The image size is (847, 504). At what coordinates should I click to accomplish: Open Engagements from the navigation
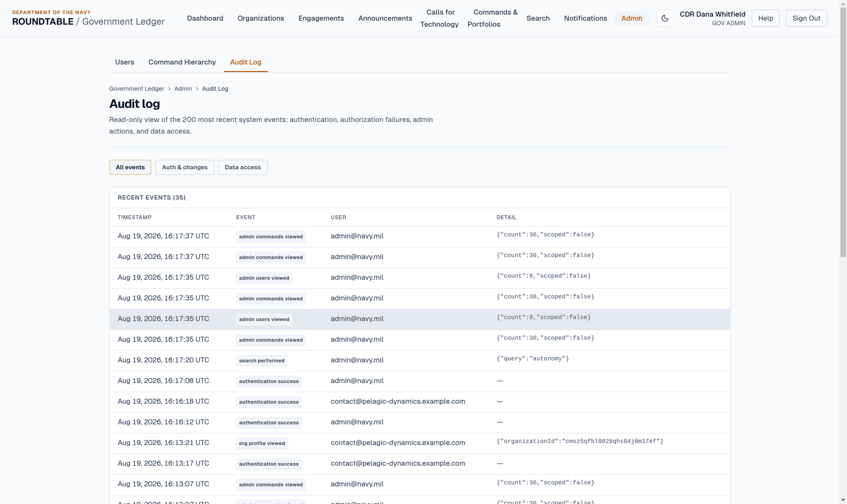pyautogui.click(x=321, y=18)
